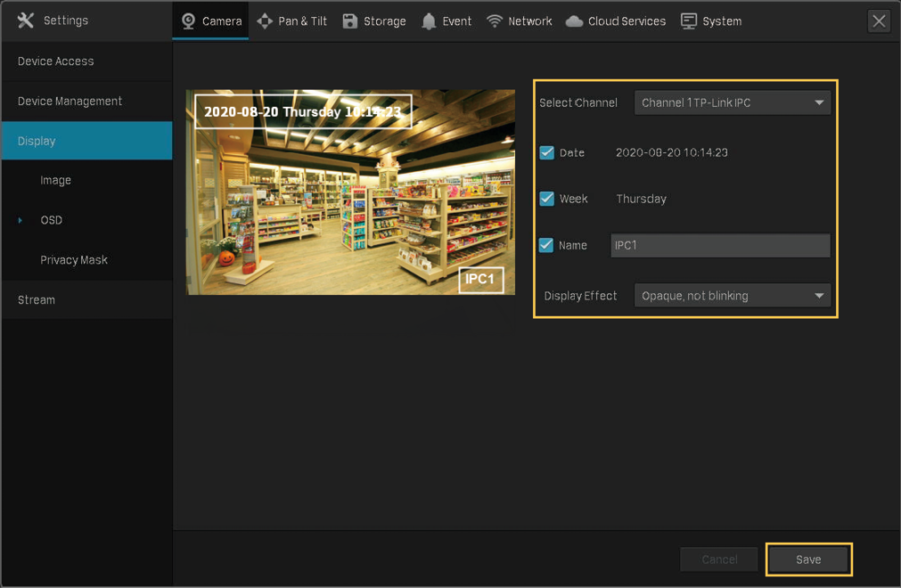Click the Network Wi-Fi icon
This screenshot has height=588, width=901.
(495, 21)
